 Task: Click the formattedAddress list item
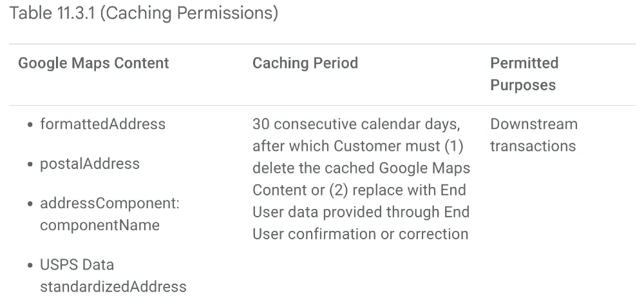pyautogui.click(x=102, y=124)
